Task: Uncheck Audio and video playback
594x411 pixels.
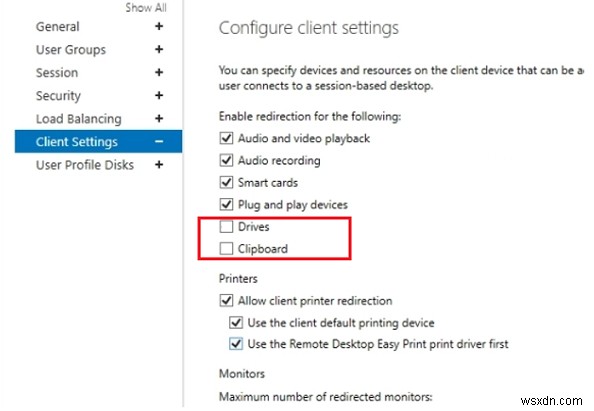Action: (x=226, y=138)
